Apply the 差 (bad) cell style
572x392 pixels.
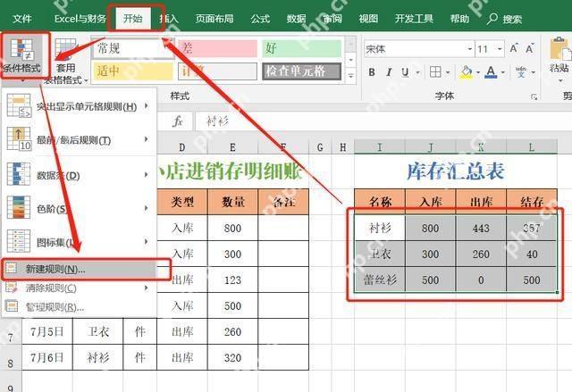217,48
